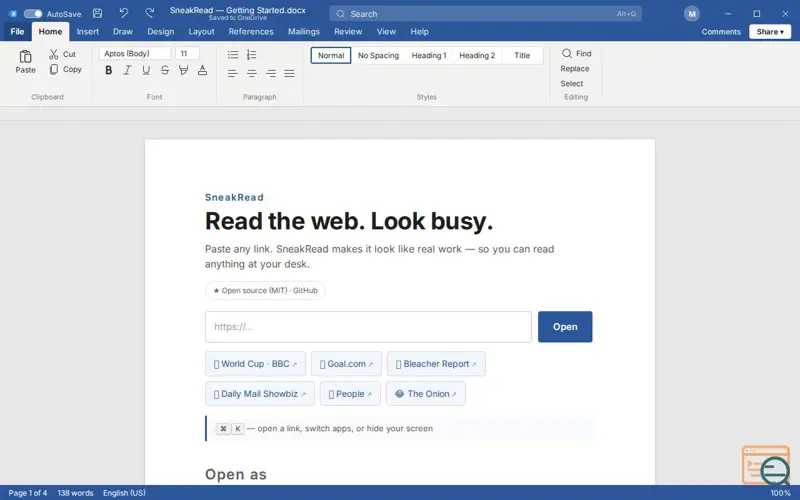Click the Undo arrow icon
The height and width of the screenshot is (500, 800).
(x=123, y=13)
